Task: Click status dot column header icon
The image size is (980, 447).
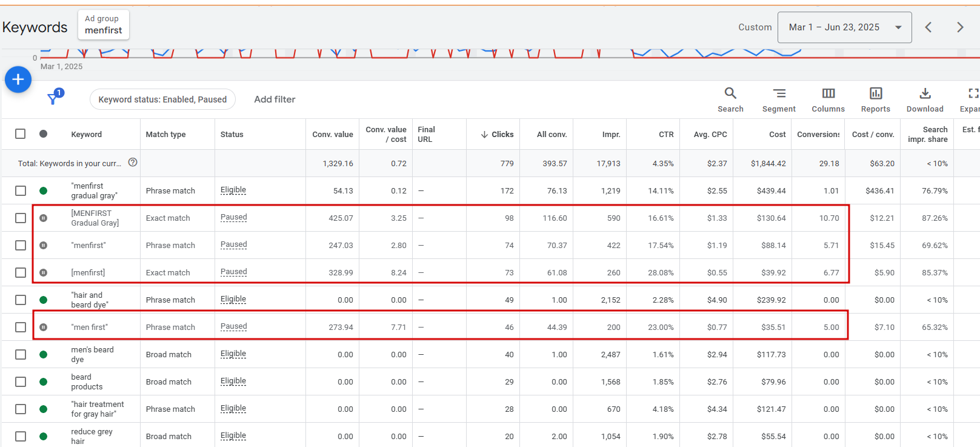Action: click(43, 134)
